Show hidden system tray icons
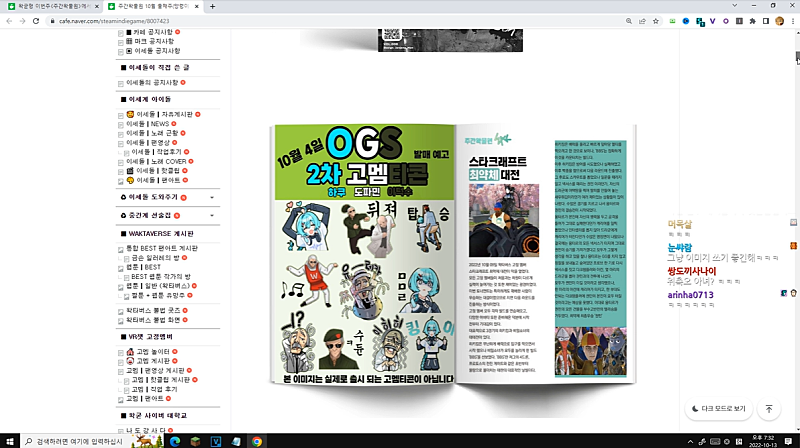Screen dimensions: 800x448 [690, 442]
